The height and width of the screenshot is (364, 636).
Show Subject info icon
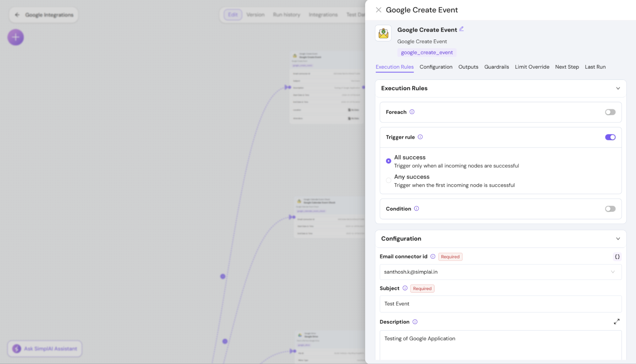click(405, 288)
